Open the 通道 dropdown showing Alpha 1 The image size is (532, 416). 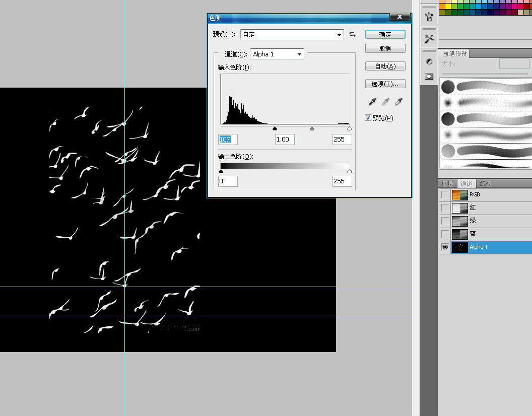(x=277, y=54)
